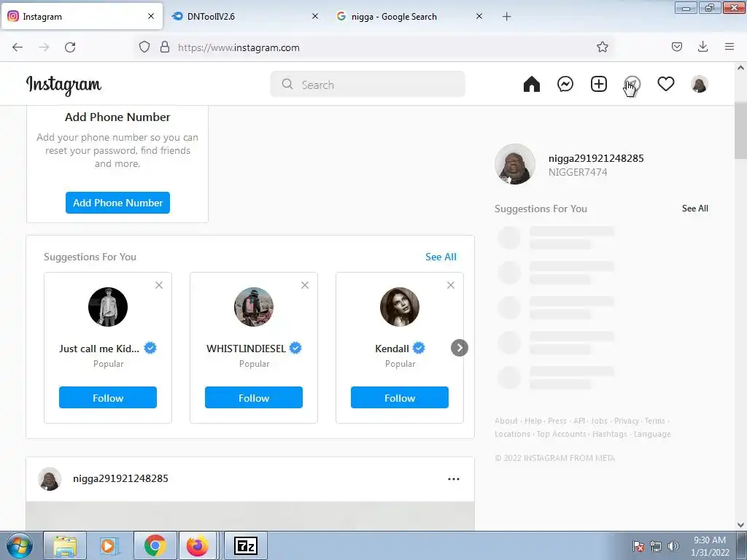
Task: Create a new post with plus icon
Action: 599,85
